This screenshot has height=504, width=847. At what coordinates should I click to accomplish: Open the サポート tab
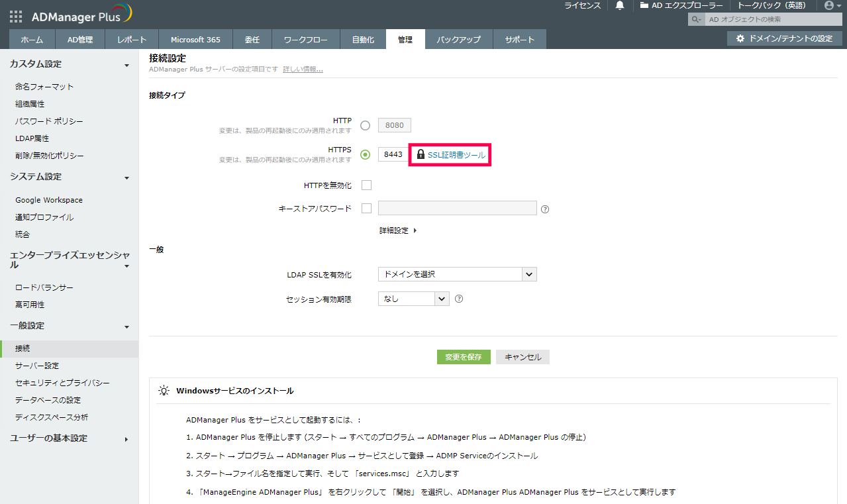(520, 40)
